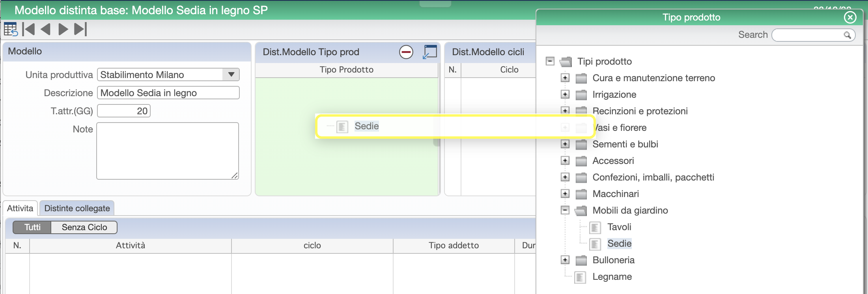The width and height of the screenshot is (868, 294).
Task: Click the Mobili da giardino folder icon
Action: click(581, 211)
